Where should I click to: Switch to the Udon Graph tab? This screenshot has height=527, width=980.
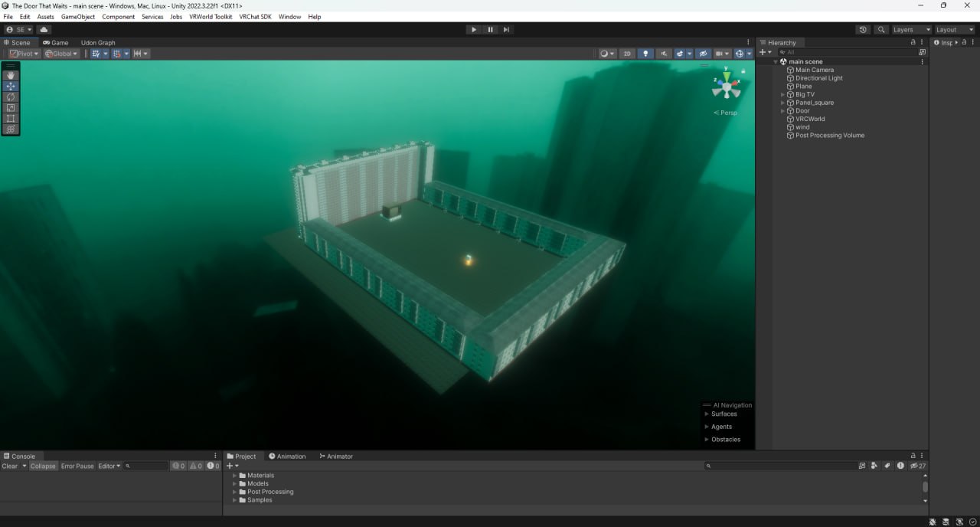[98, 43]
